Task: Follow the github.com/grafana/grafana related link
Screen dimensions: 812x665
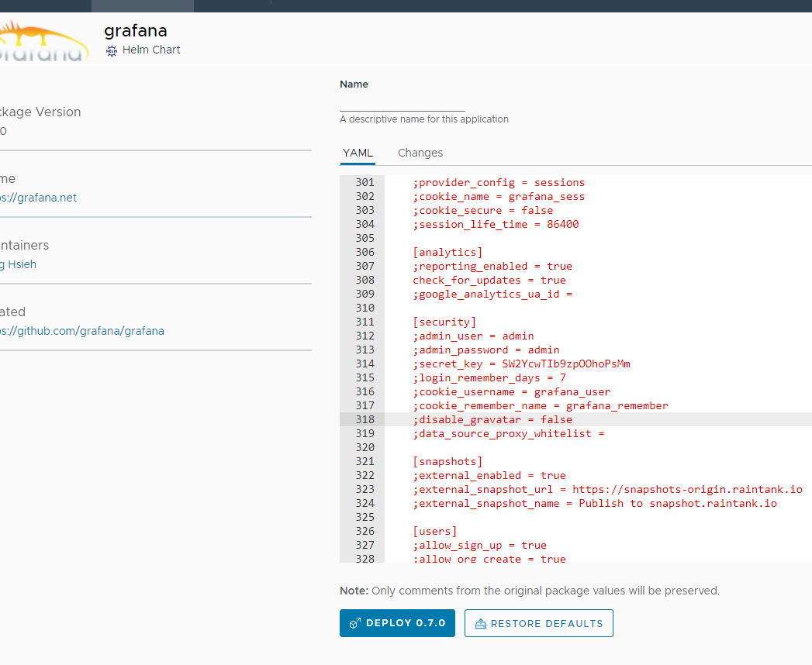Action: coord(82,331)
